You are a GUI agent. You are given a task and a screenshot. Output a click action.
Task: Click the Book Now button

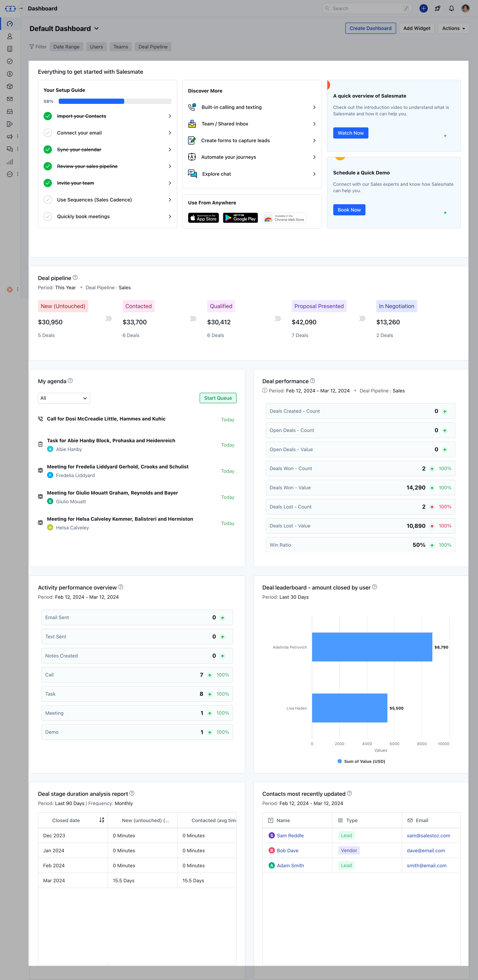(x=349, y=210)
